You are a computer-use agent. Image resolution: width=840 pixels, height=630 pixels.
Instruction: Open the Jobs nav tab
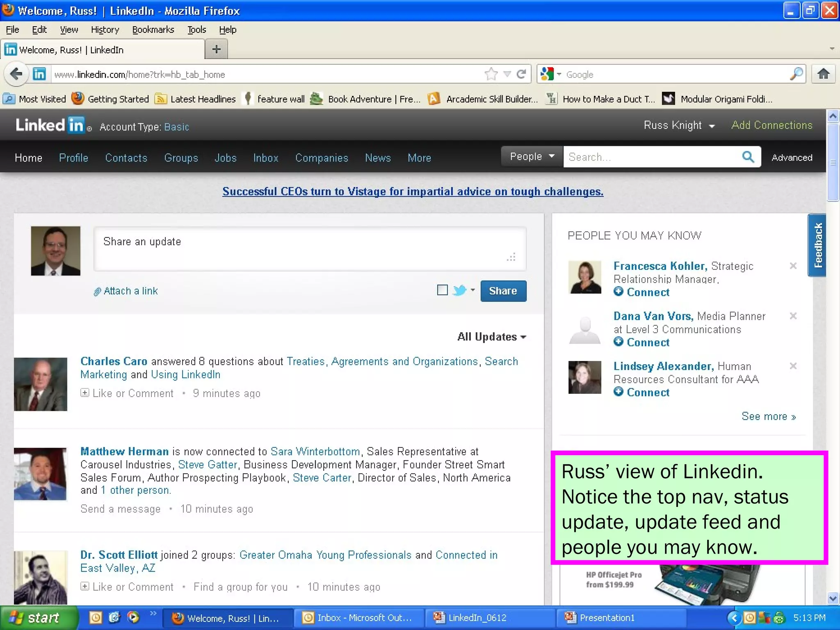226,157
